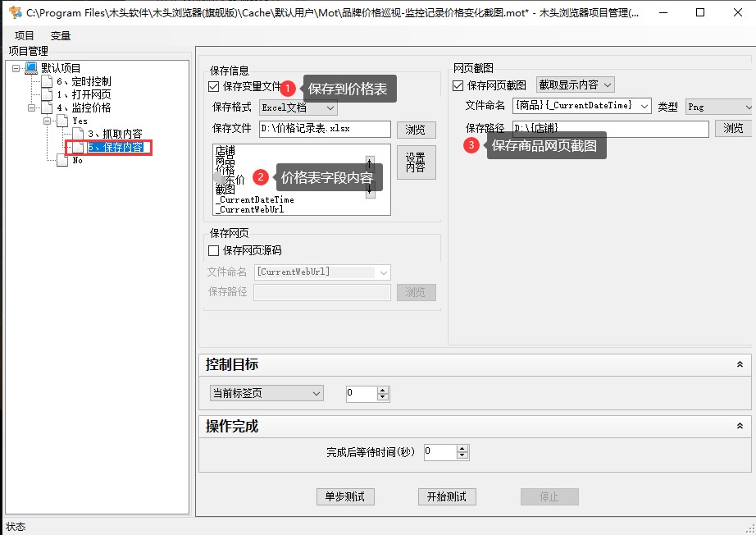Screen dimensions: 756x535
Task: Open 截取显示内容 dropdown
Action: point(575,85)
